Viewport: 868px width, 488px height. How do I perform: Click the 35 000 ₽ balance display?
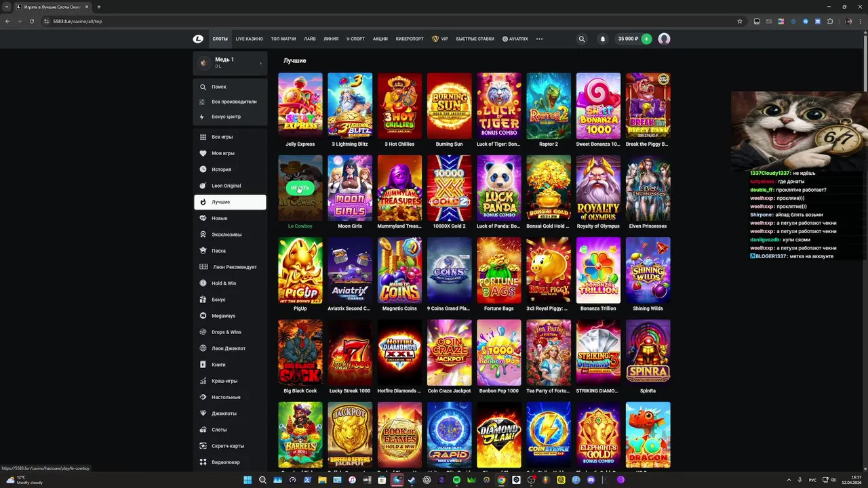tap(628, 39)
